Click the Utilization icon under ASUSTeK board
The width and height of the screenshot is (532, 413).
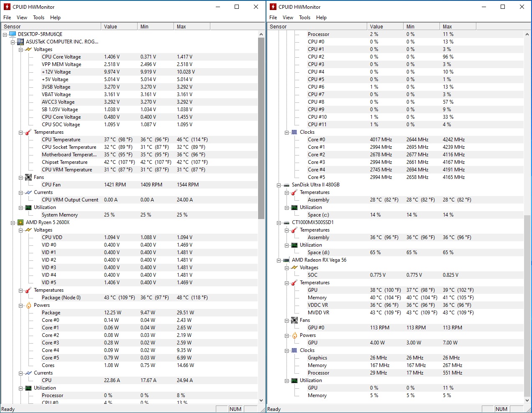[x=28, y=207]
